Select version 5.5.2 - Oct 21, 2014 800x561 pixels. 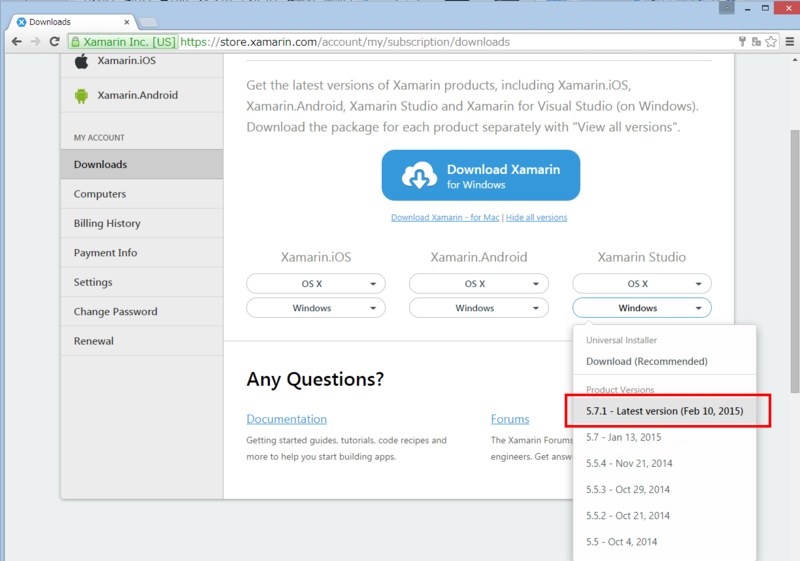pos(664,516)
